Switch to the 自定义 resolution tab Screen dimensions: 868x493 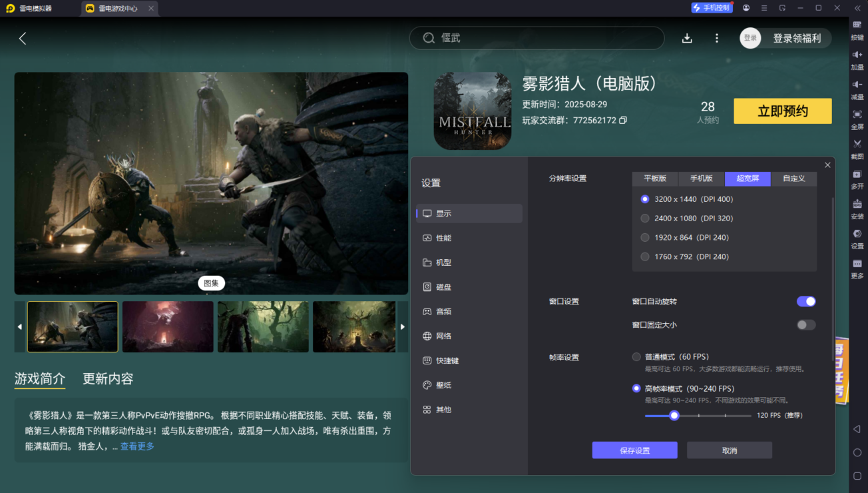tap(794, 179)
